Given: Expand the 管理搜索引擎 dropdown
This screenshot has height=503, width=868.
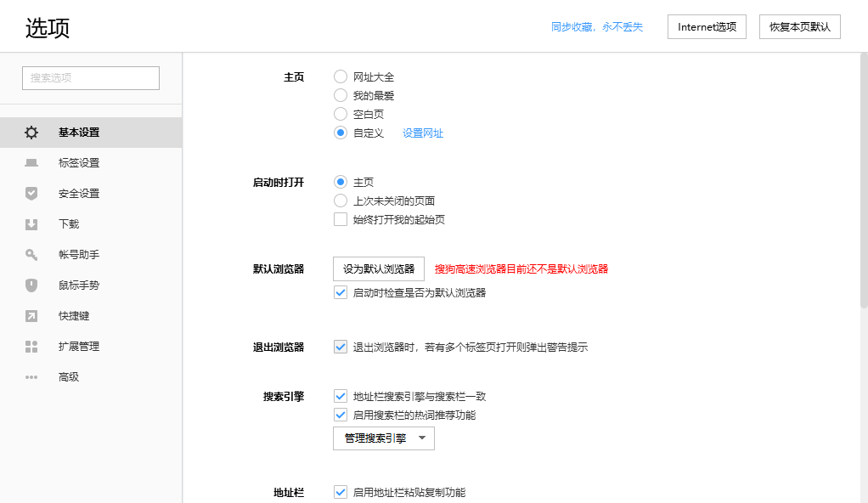Looking at the screenshot, I should pyautogui.click(x=384, y=438).
